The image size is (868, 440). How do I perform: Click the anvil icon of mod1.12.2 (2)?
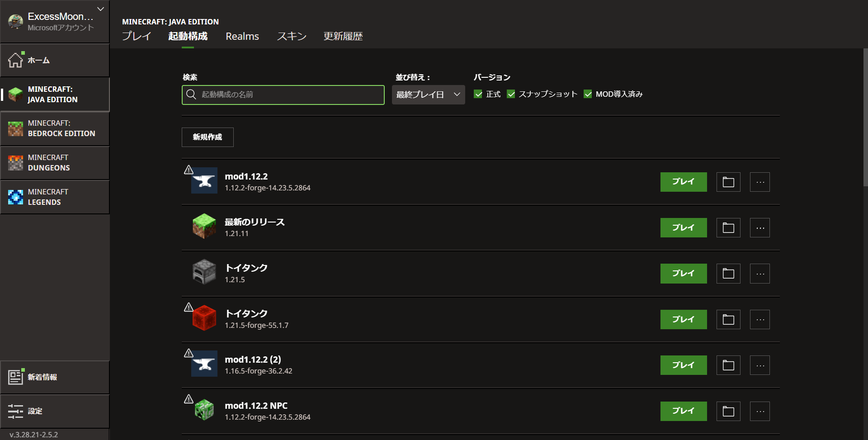coord(204,364)
